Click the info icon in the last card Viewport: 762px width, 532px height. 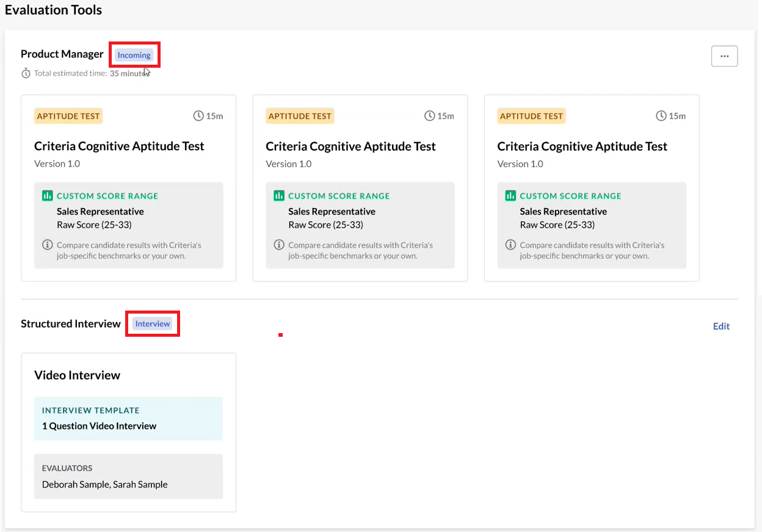[x=510, y=245]
